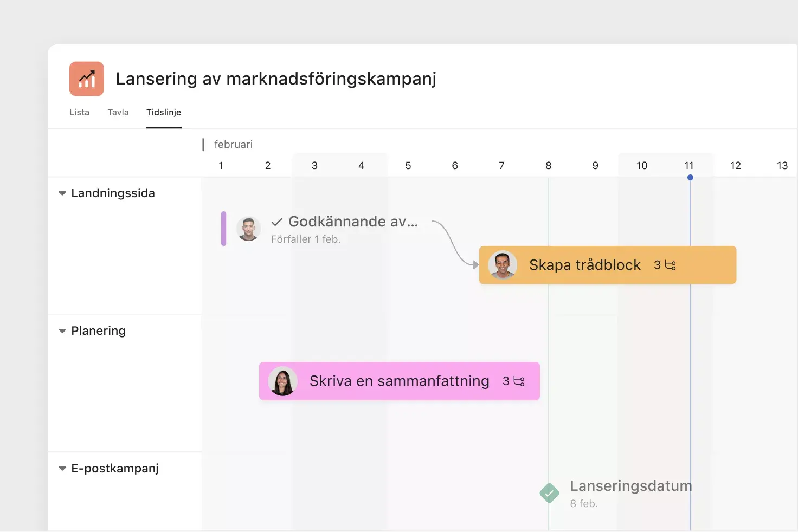The width and height of the screenshot is (798, 532).
Task: Click the assignee avatar on Skapa trådblock
Action: coord(503,265)
